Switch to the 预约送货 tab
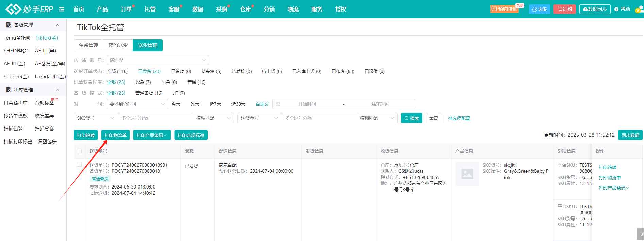 tap(118, 45)
